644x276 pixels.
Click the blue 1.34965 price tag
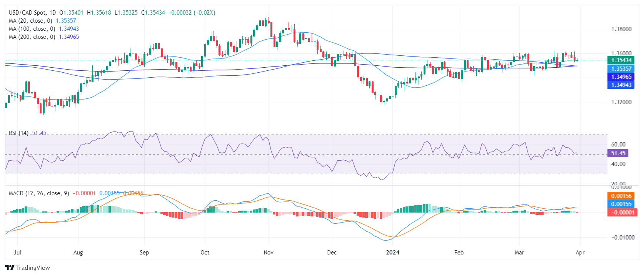coord(621,77)
